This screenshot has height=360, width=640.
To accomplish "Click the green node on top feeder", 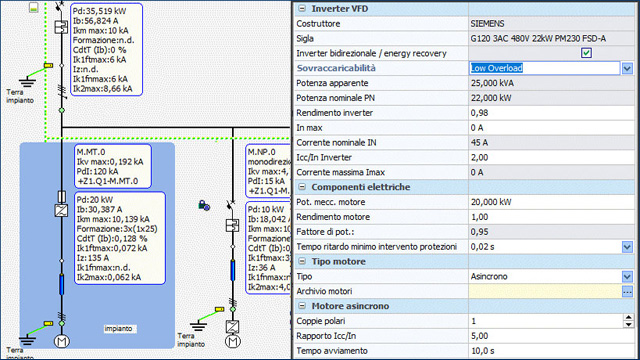I will tap(62, 110).
